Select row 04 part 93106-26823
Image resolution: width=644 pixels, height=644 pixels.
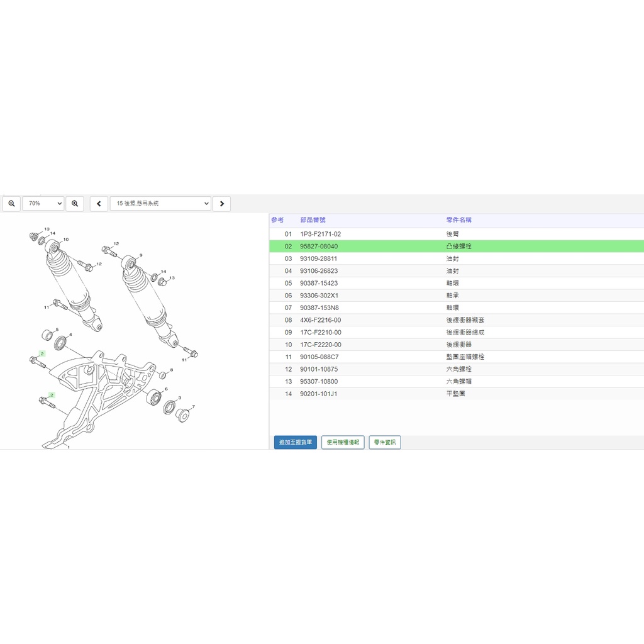[457, 271]
